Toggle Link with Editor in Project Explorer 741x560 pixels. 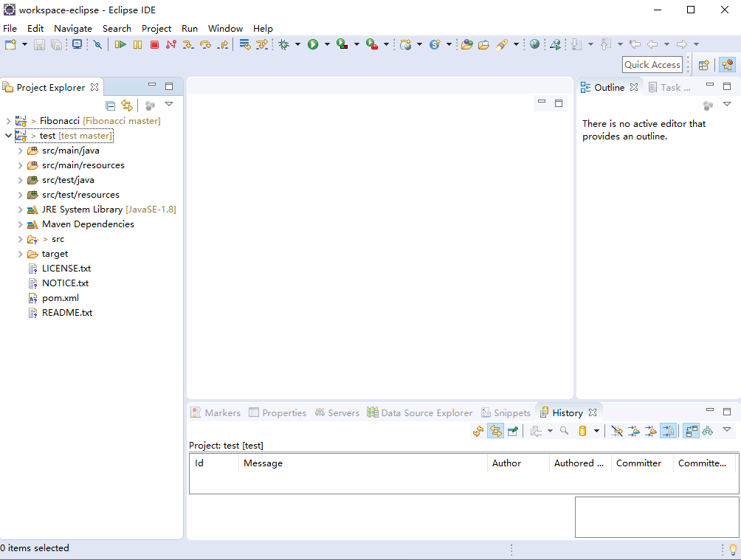127,106
